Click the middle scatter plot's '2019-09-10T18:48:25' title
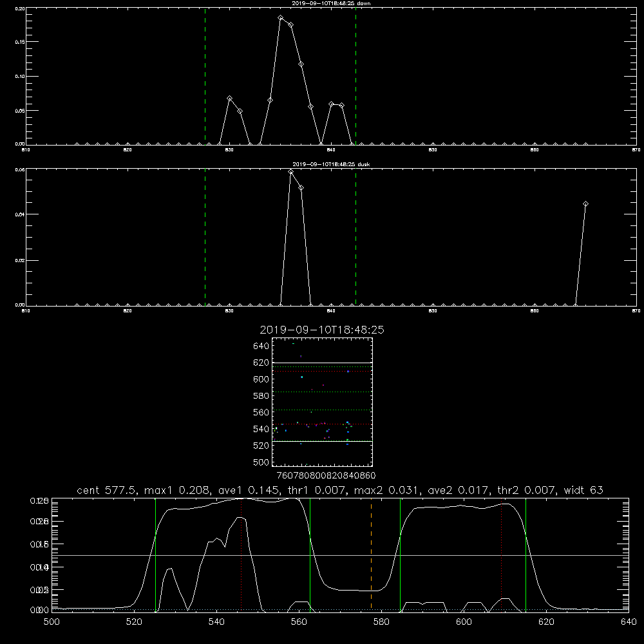This screenshot has height=644, width=644. 322,330
